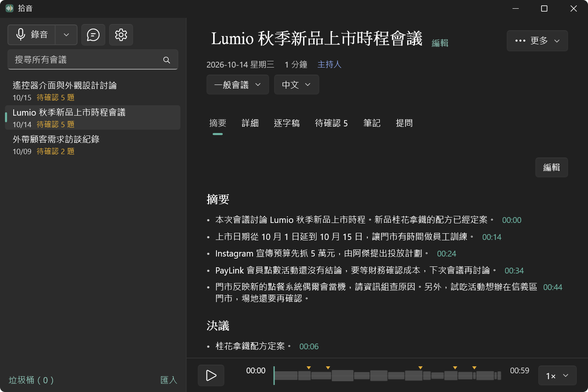Jump to timestamp 00:24

click(447, 254)
